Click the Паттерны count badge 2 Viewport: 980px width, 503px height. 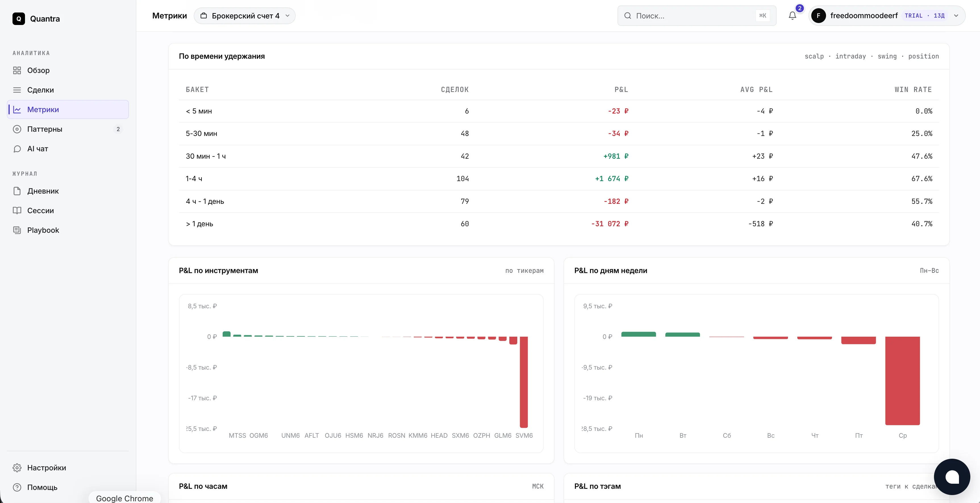pyautogui.click(x=118, y=129)
